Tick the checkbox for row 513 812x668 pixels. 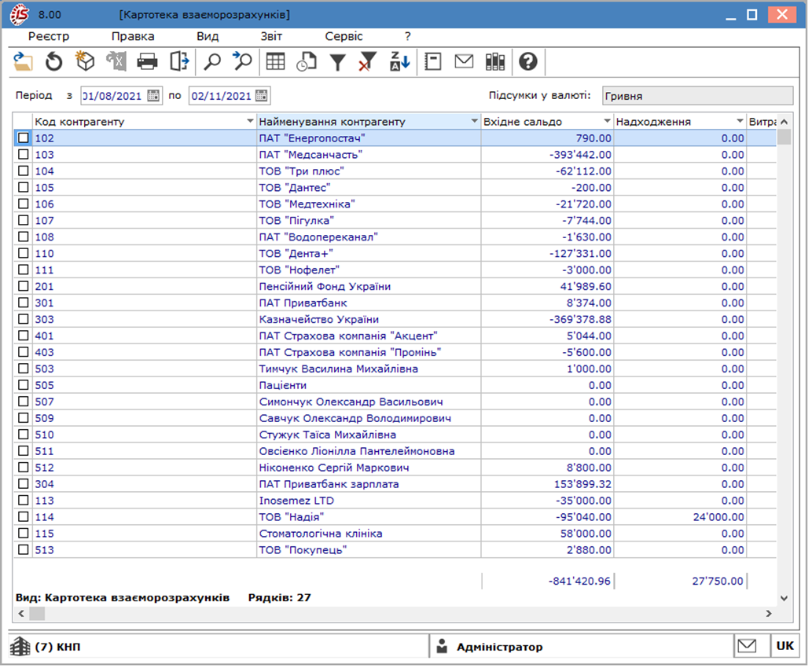tap(24, 549)
